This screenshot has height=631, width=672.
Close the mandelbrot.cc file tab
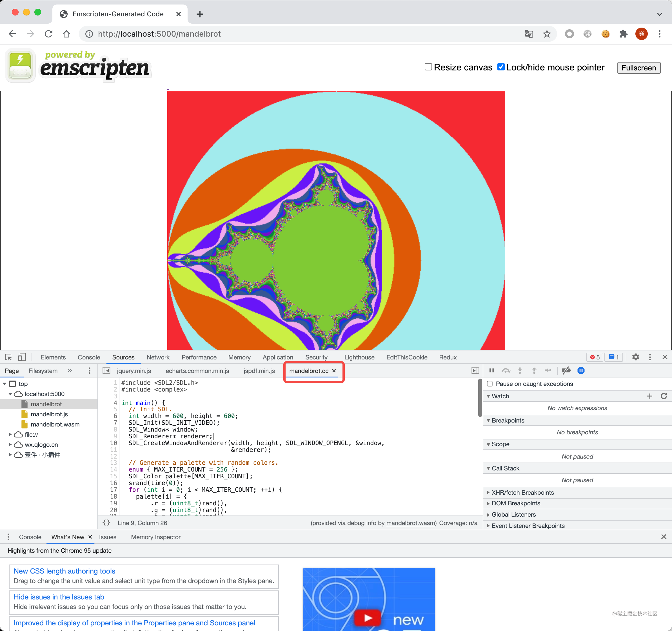click(x=334, y=371)
